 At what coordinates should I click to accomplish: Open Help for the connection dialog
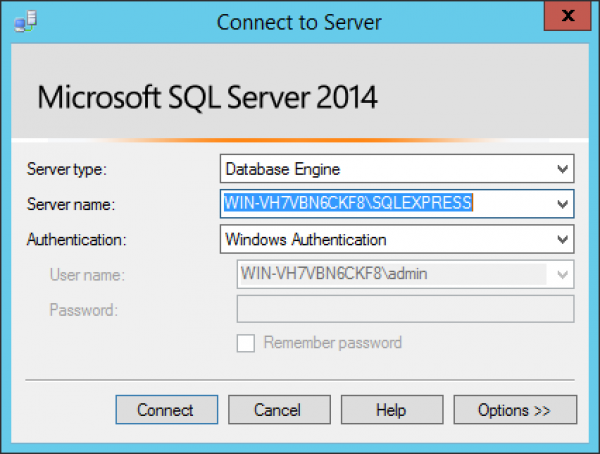click(392, 410)
